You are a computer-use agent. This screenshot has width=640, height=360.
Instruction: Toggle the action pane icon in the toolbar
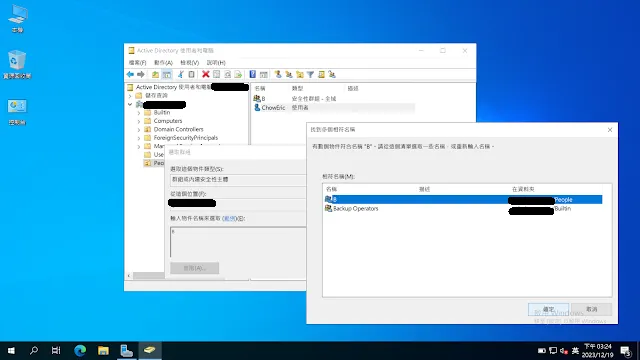[264, 74]
